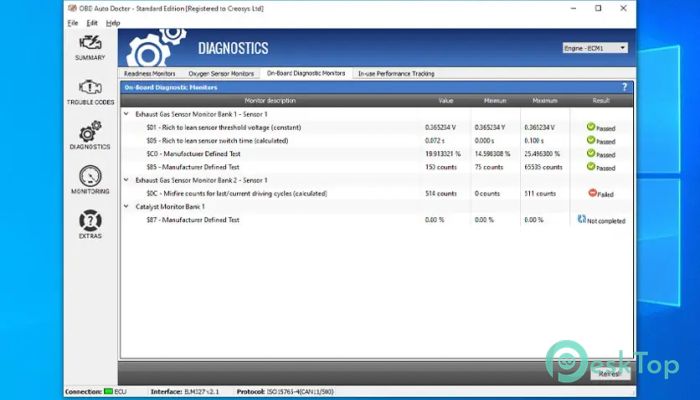Switch to Readiness Monitors tab
This screenshot has height=400, width=700.
150,74
